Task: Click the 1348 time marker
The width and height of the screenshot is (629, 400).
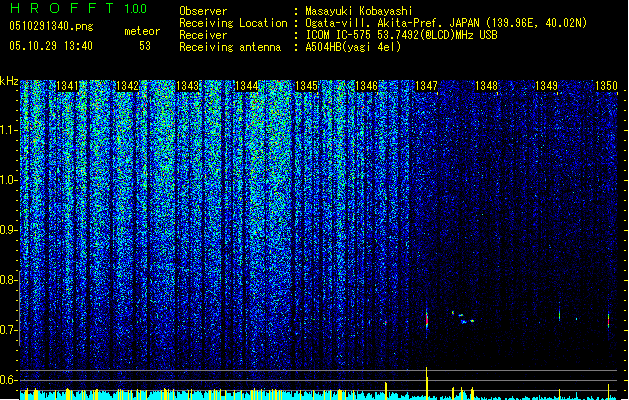Action: click(486, 86)
